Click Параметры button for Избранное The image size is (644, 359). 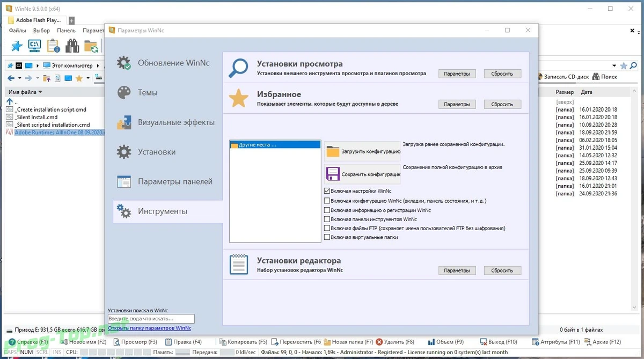tap(457, 104)
